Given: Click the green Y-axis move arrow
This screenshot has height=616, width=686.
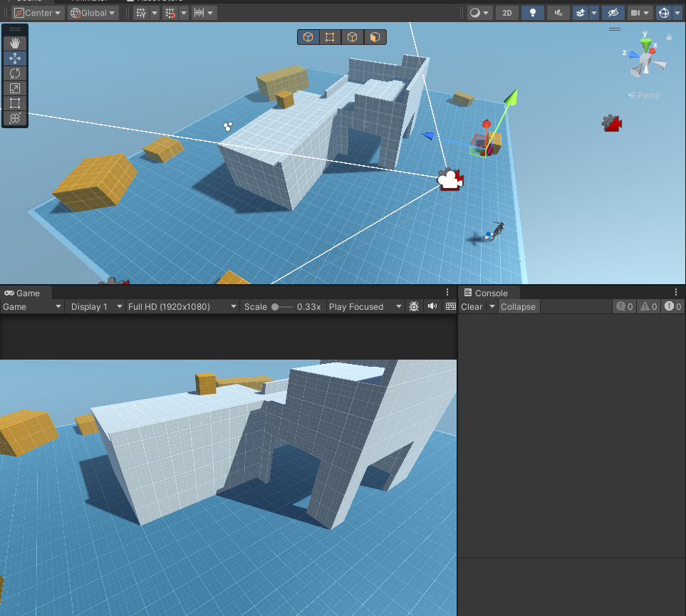Looking at the screenshot, I should click(511, 97).
